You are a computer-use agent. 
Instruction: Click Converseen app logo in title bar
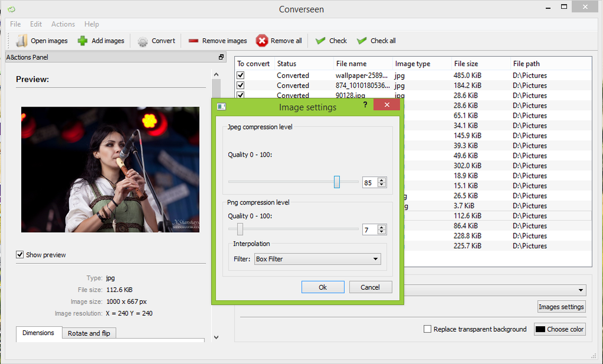click(x=12, y=9)
